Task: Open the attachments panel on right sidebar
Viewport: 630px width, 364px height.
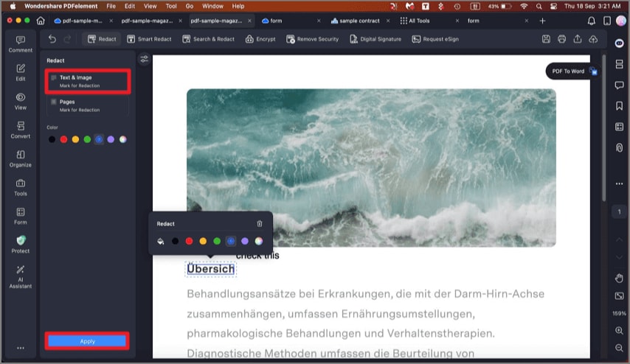Action: tap(619, 147)
